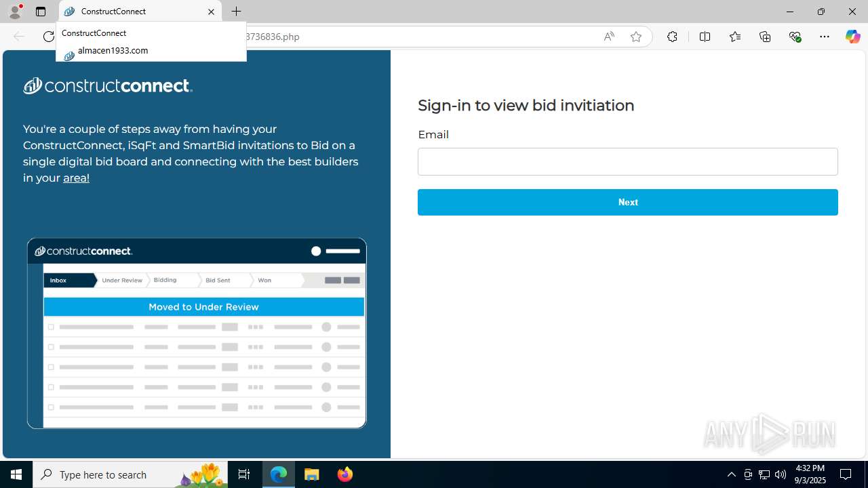Click the blue Next button
This screenshot has width=868, height=488.
(x=628, y=202)
